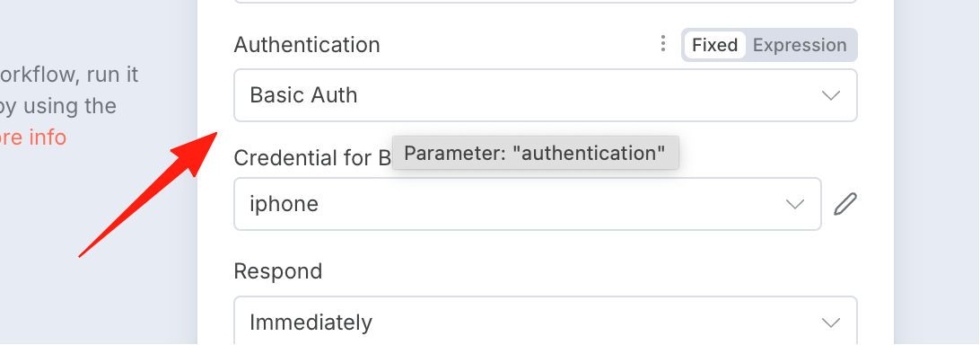Select the 'iphone' value in the credential field
Image resolution: width=980 pixels, height=345 pixels.
pyautogui.click(x=284, y=204)
